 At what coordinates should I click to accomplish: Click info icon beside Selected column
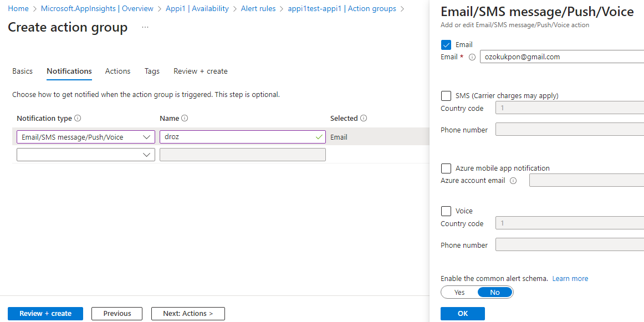(x=364, y=119)
